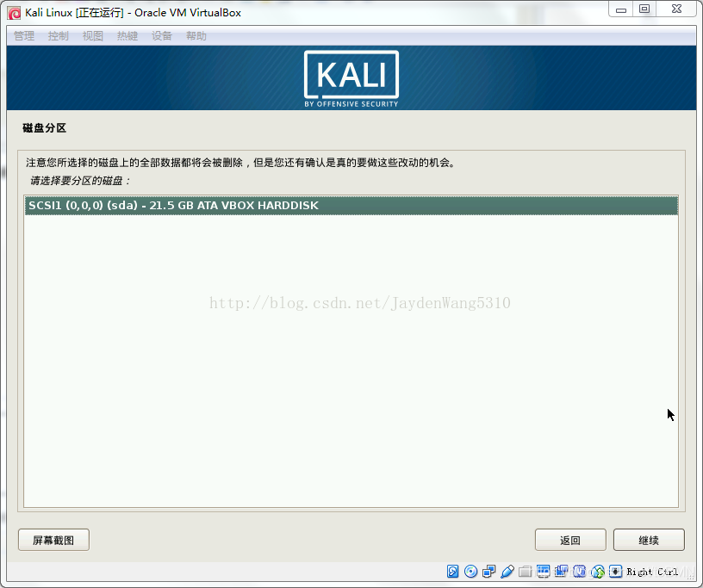Click the keyboard capture arrow icon
This screenshot has height=588, width=703.
click(616, 572)
